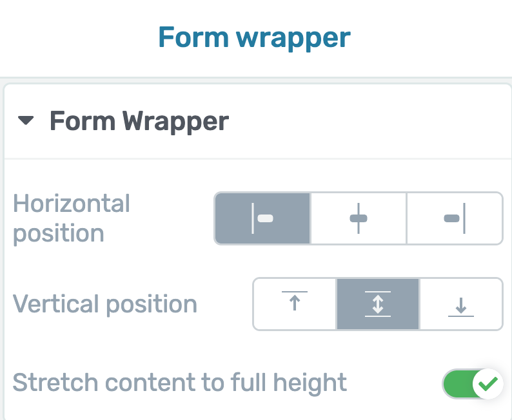Viewport: 512px width, 420px height.
Task: Click the Stretch content to full height label
Action: click(180, 383)
